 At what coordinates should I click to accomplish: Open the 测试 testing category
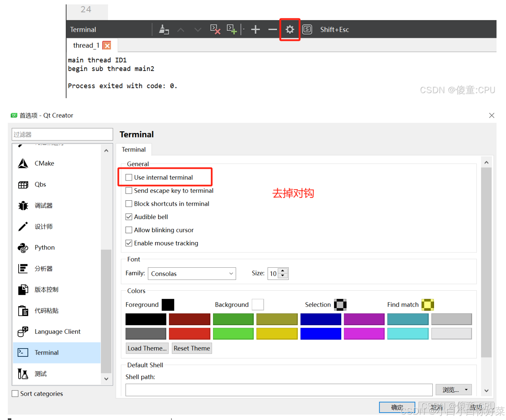(57, 374)
